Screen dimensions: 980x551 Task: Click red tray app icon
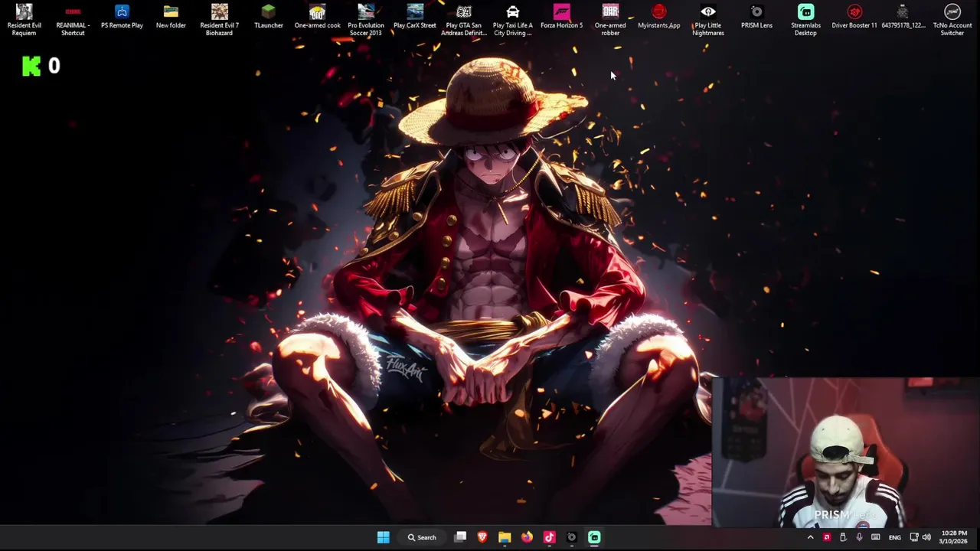coord(827,537)
